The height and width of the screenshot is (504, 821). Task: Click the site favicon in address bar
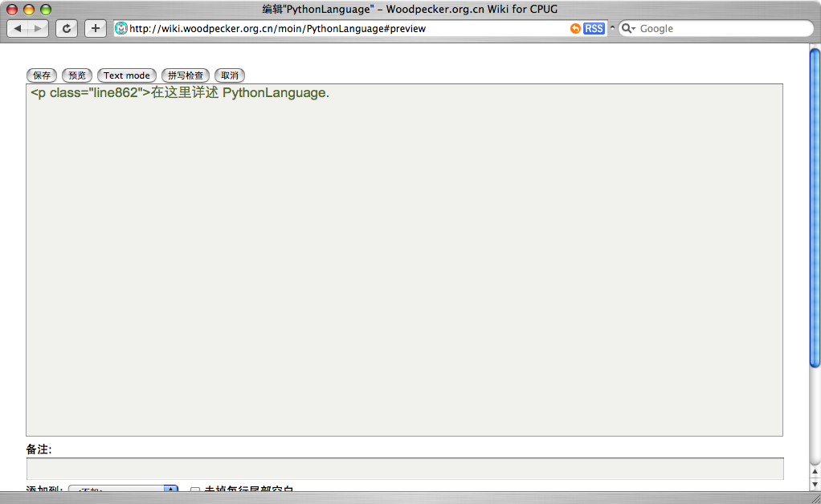(x=121, y=28)
